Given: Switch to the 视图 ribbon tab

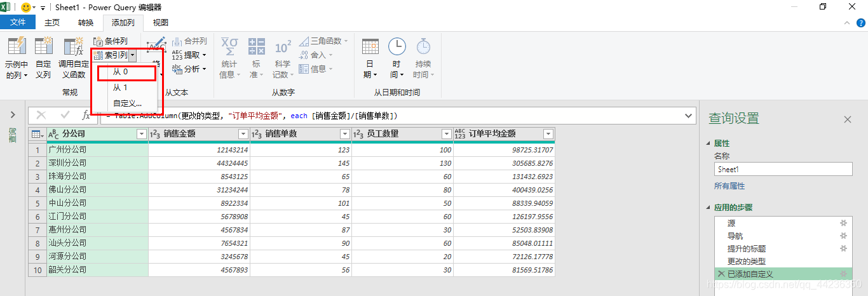Looking at the screenshot, I should 161,23.
